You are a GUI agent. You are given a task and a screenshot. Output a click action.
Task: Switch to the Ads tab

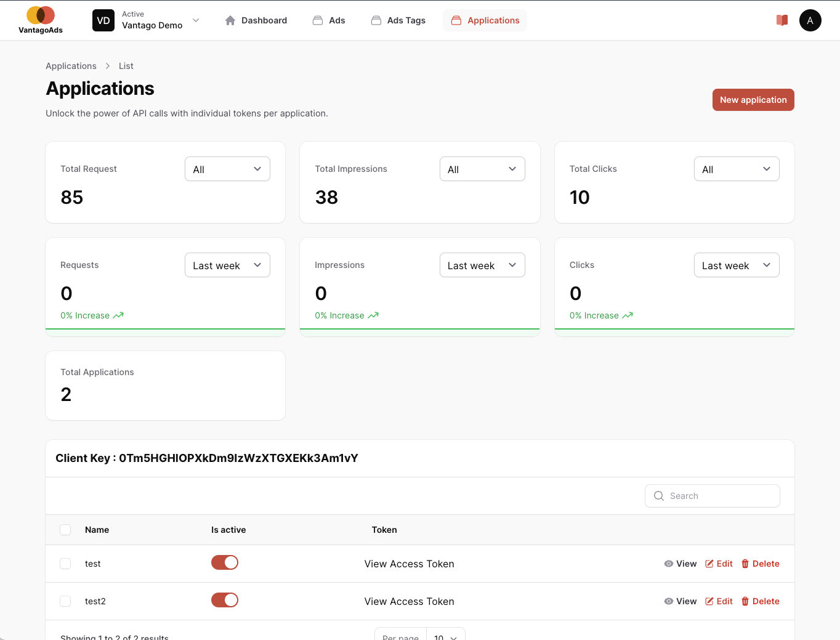point(329,20)
